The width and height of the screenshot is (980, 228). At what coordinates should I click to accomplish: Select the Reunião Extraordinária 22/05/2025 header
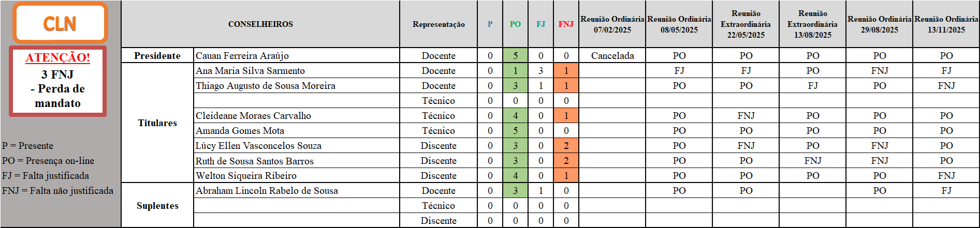745,24
